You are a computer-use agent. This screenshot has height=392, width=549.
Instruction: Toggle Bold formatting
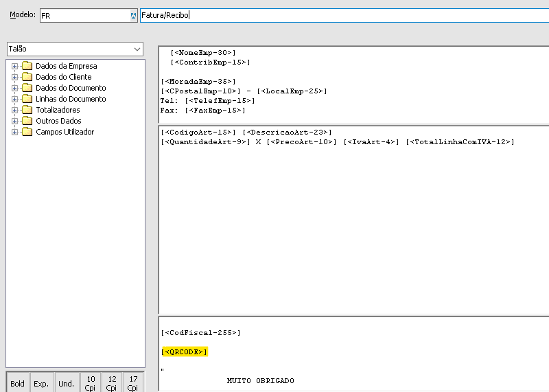[x=18, y=384]
